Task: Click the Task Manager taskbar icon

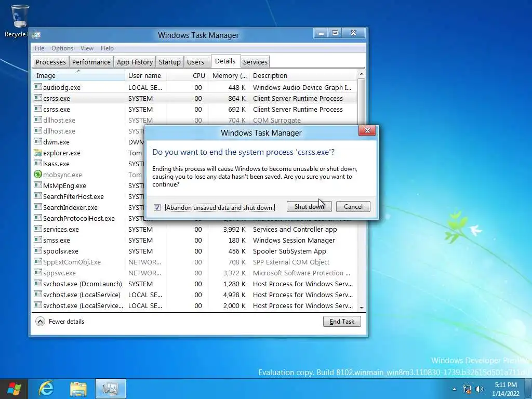Action: pos(110,389)
